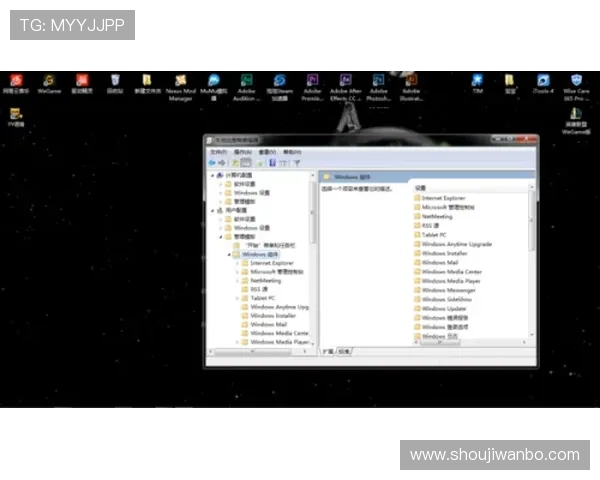
Task: Open the Adobe Audition desktop shortcut
Action: [246, 81]
